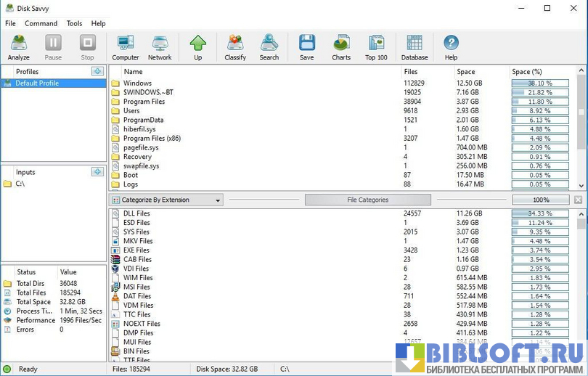Close the file categories pane

(579, 200)
